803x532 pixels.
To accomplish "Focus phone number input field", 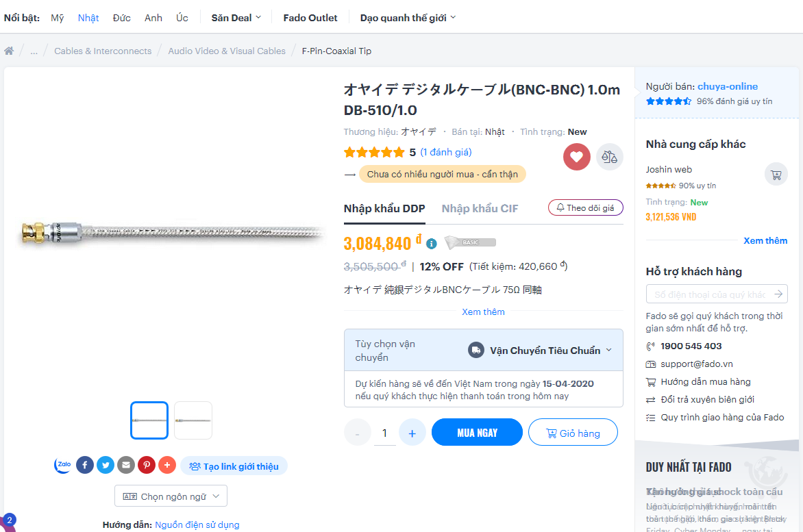I will (709, 294).
